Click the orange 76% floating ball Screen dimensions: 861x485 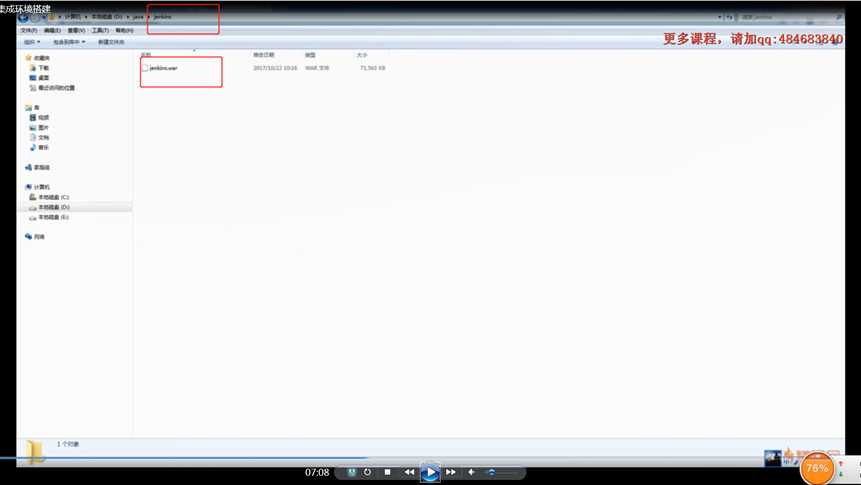click(x=817, y=469)
